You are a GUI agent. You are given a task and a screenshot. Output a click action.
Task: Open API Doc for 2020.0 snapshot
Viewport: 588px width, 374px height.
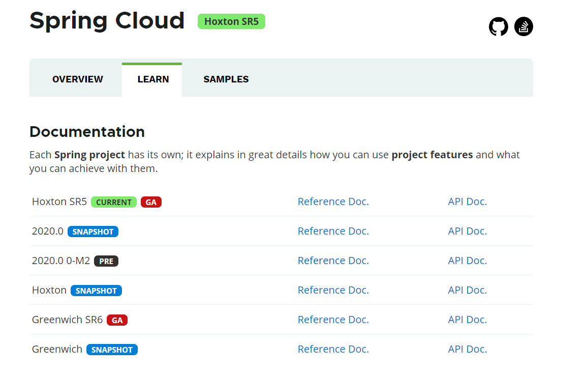(x=467, y=231)
